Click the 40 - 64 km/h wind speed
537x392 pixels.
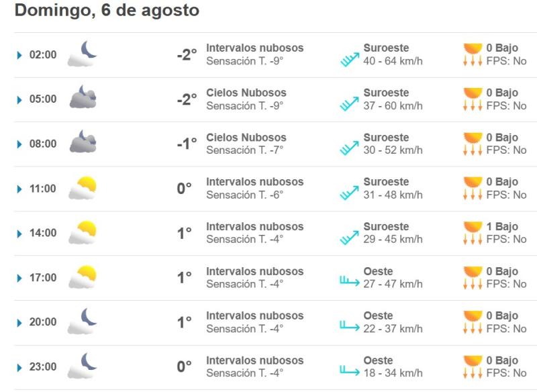pyautogui.click(x=393, y=60)
